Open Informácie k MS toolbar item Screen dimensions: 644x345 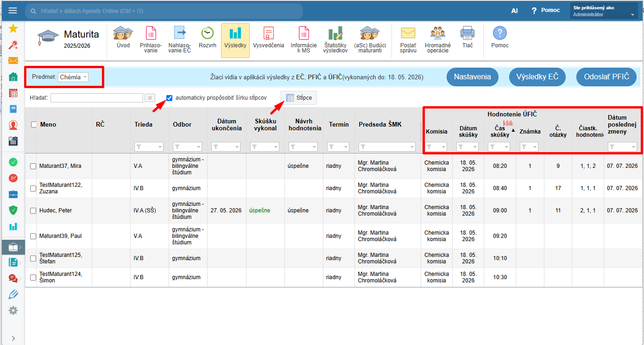(x=303, y=40)
